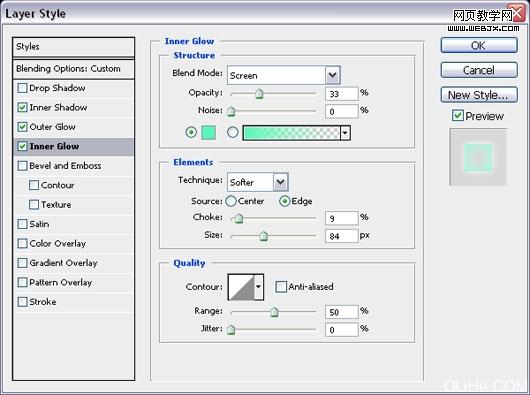Click the Jitter value field

pos(341,329)
